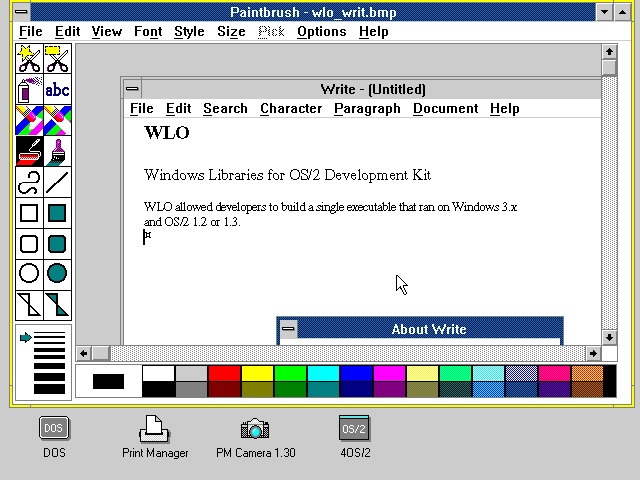640x480 pixels.
Task: Open the Paintbrush Edit menu
Action: pos(67,32)
